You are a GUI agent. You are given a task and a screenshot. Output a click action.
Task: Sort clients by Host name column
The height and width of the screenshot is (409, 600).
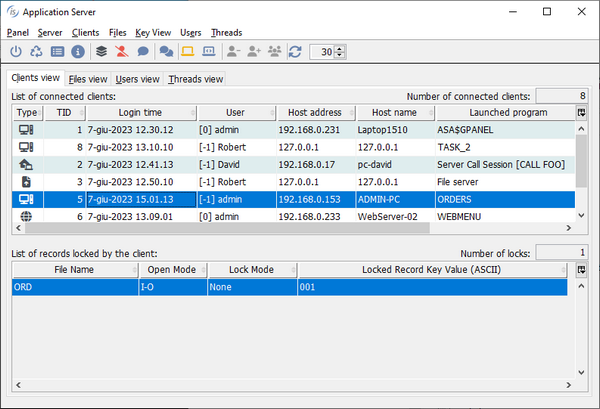(395, 112)
